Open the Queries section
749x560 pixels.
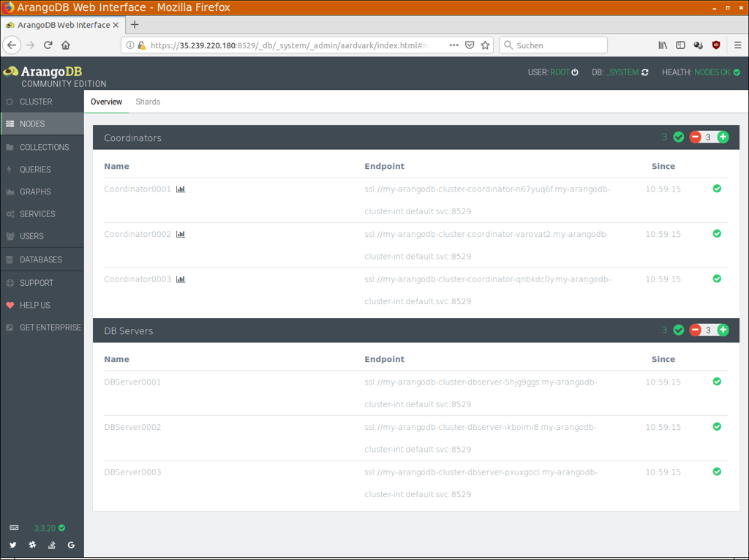35,170
